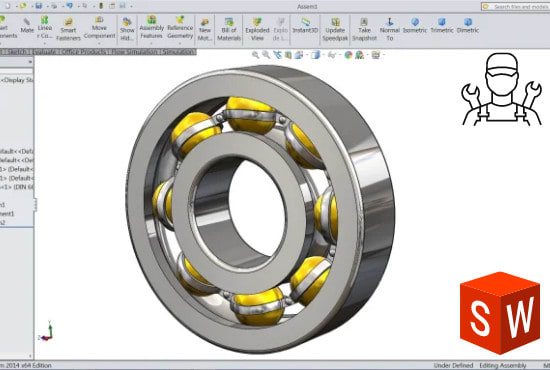550x370 pixels.
Task: Switch to Isometric view
Action: pyautogui.click(x=415, y=26)
